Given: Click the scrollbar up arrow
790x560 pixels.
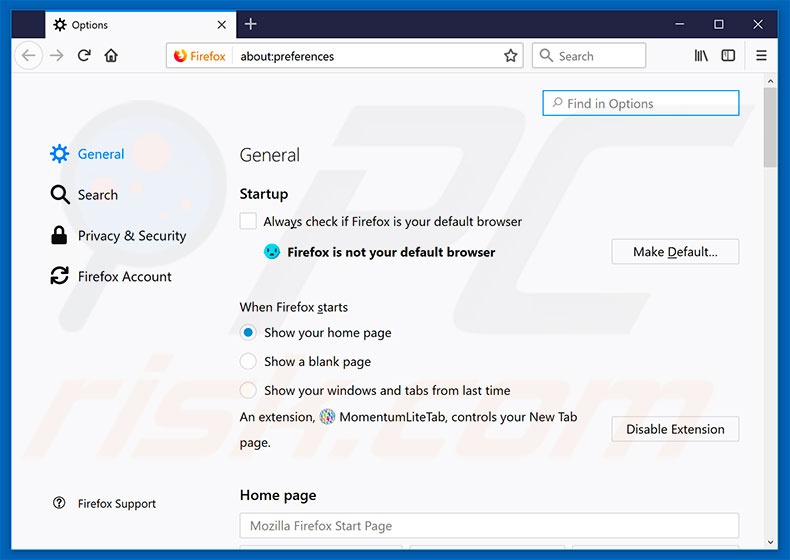Looking at the screenshot, I should pos(770,81).
